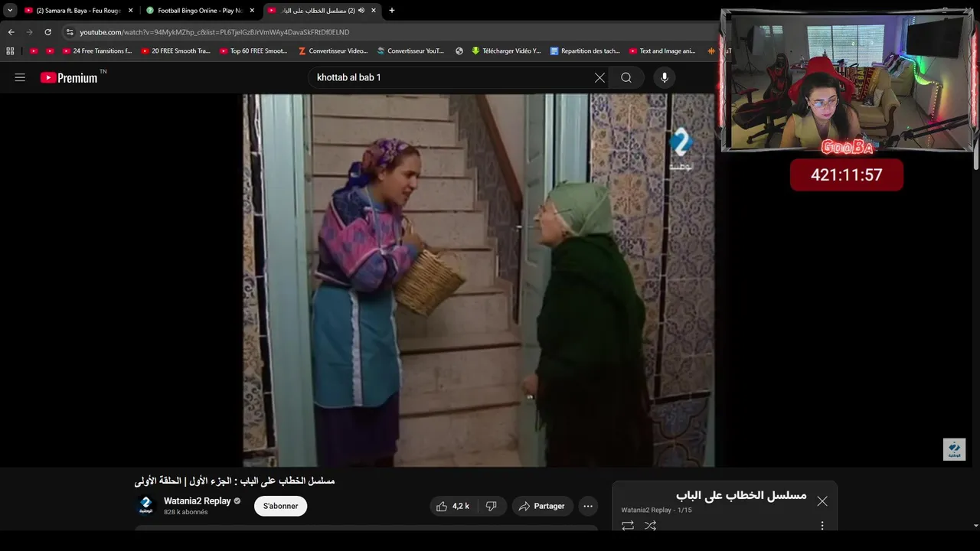Image resolution: width=980 pixels, height=551 pixels.
Task: Close the Samara ft. Baya tab
Action: click(x=130, y=11)
